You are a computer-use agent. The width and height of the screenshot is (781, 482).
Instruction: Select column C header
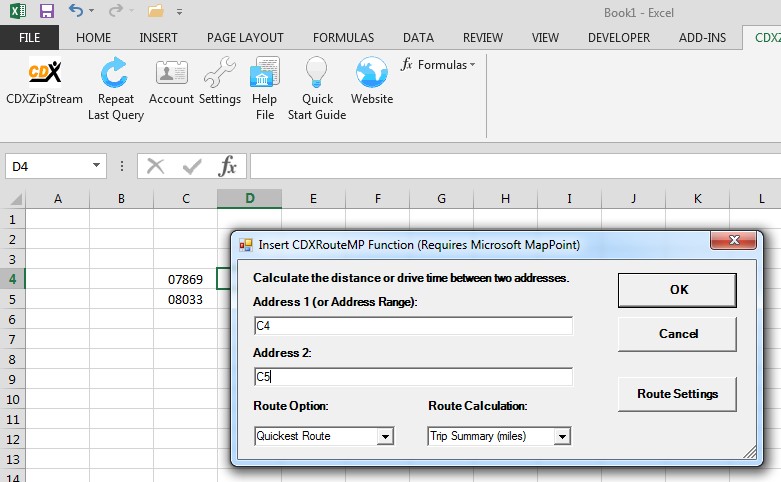(185, 199)
